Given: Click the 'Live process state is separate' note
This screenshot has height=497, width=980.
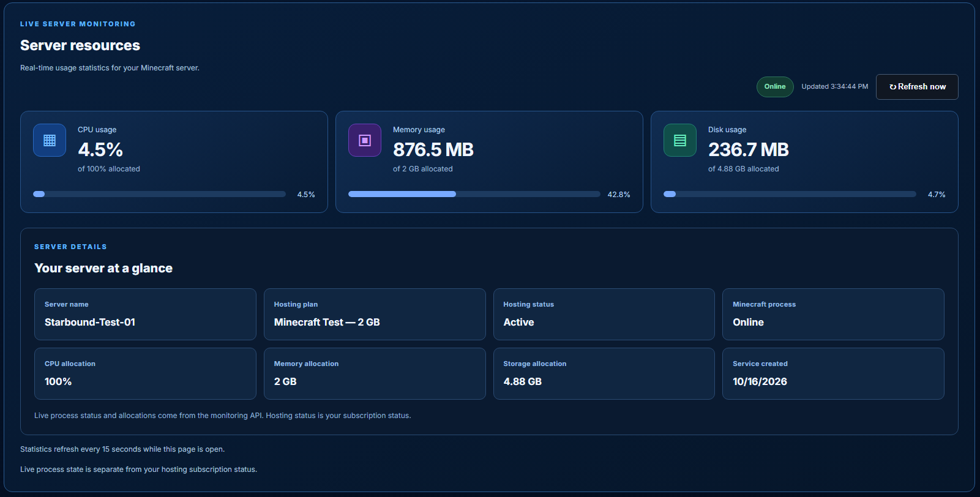Looking at the screenshot, I should point(138,469).
